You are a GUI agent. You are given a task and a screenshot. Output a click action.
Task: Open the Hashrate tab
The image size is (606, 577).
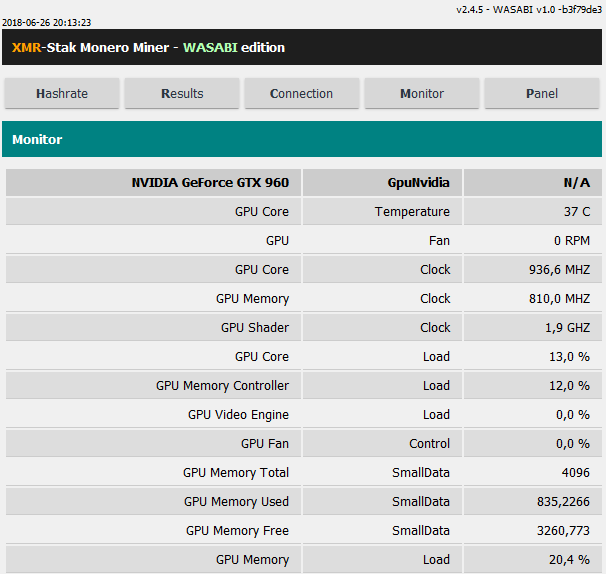pyautogui.click(x=62, y=93)
